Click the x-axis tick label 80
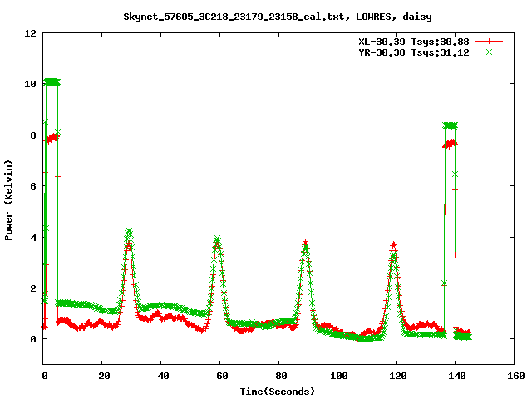This screenshot has height=399, width=532. 281,376
